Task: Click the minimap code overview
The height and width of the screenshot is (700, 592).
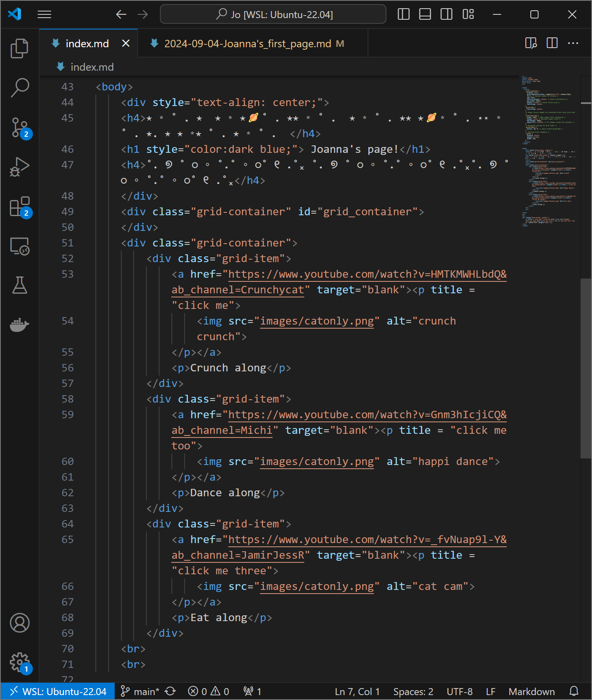Action: pos(548,152)
